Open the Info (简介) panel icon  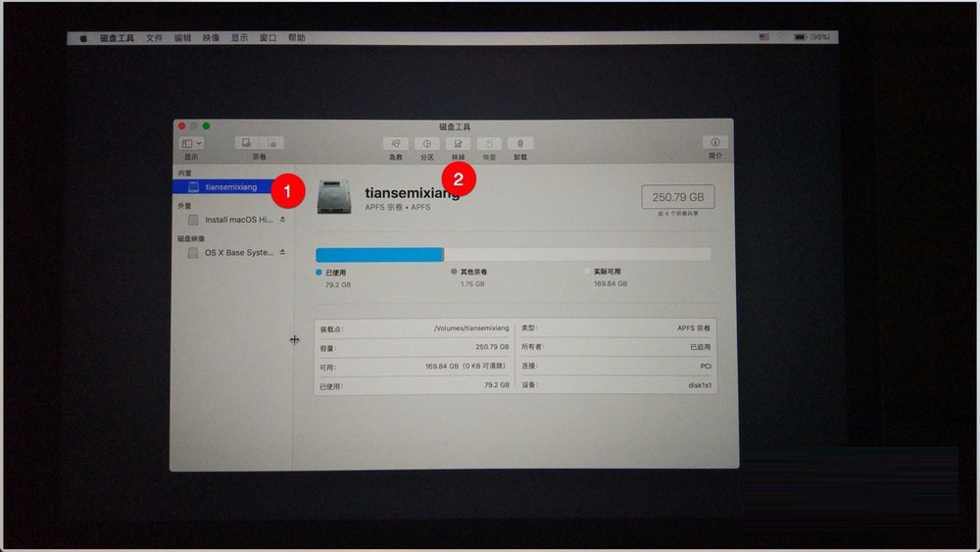(x=715, y=143)
